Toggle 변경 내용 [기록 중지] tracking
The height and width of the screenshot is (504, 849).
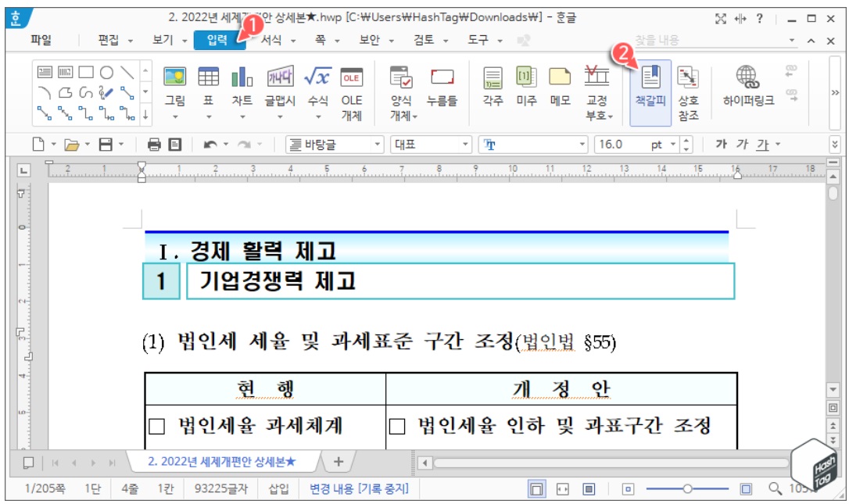click(x=359, y=489)
